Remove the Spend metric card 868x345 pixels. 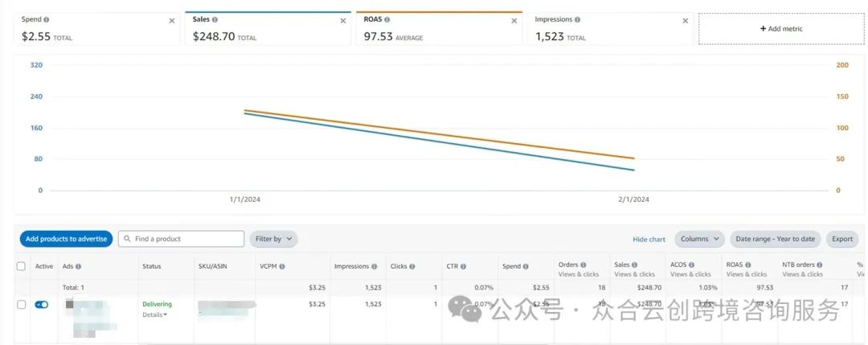click(171, 21)
